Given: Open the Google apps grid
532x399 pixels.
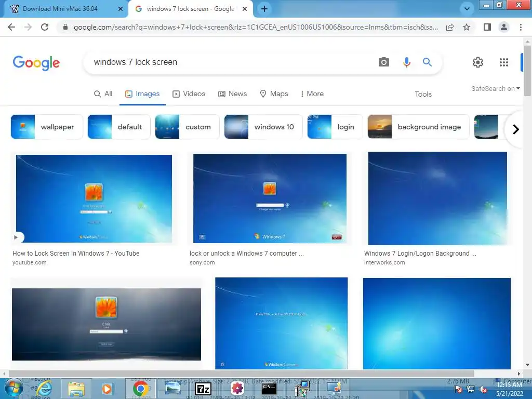Looking at the screenshot, I should pyautogui.click(x=504, y=62).
